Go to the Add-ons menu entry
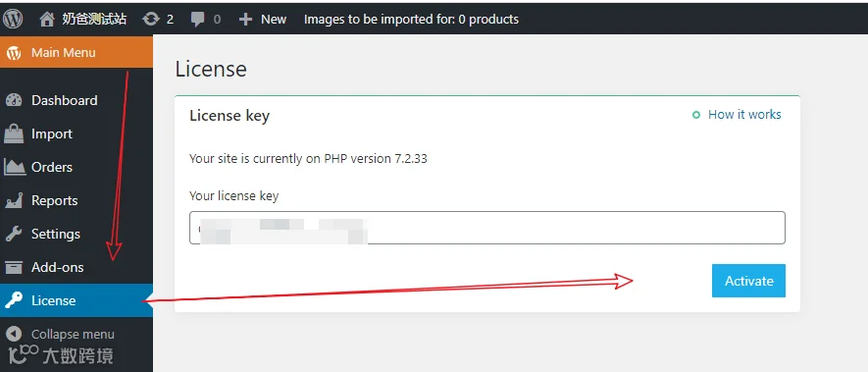 coord(77,267)
